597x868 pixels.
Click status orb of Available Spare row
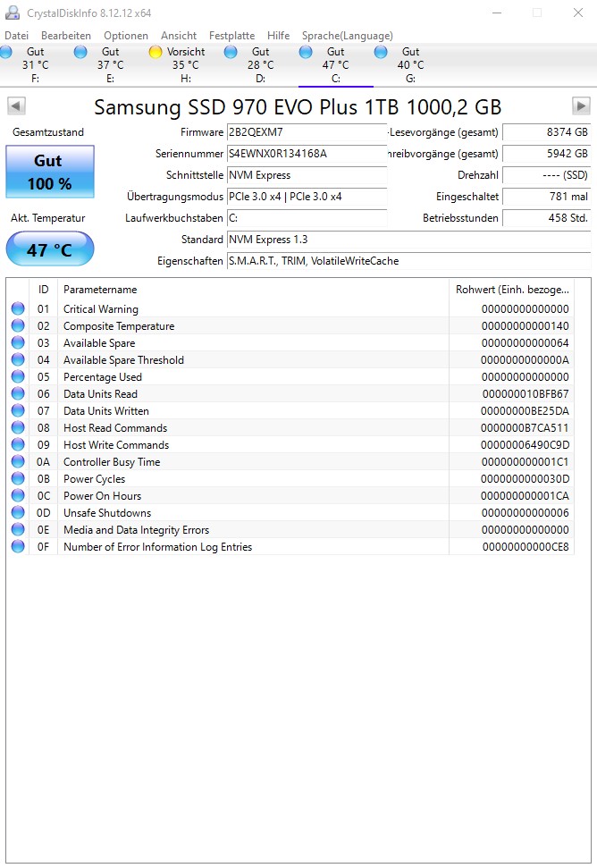18,342
